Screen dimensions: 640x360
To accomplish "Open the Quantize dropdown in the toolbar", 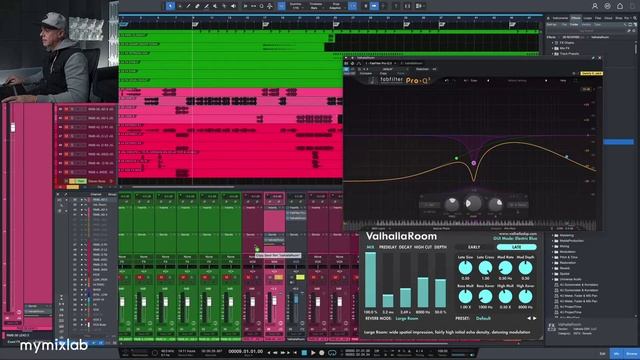I will click(x=296, y=6).
